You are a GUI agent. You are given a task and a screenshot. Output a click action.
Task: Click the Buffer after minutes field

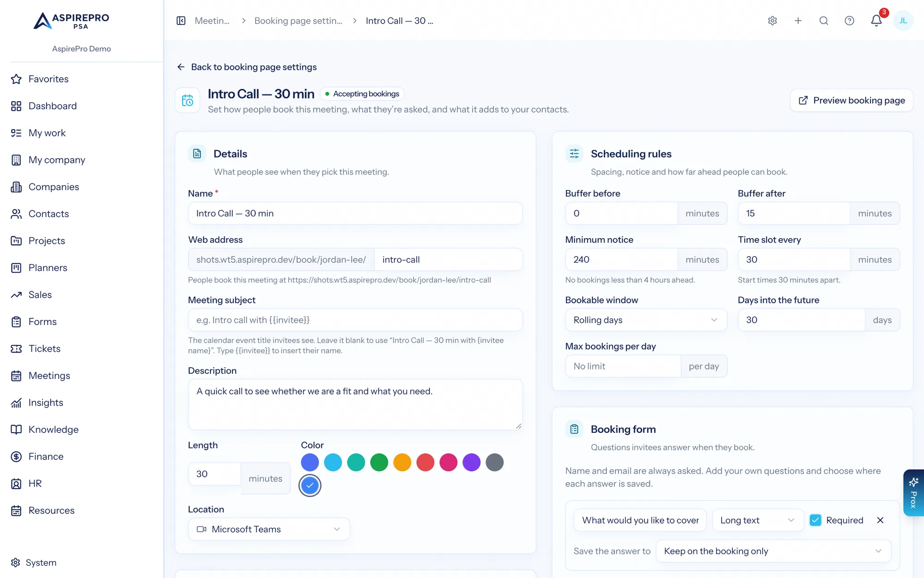pos(794,213)
